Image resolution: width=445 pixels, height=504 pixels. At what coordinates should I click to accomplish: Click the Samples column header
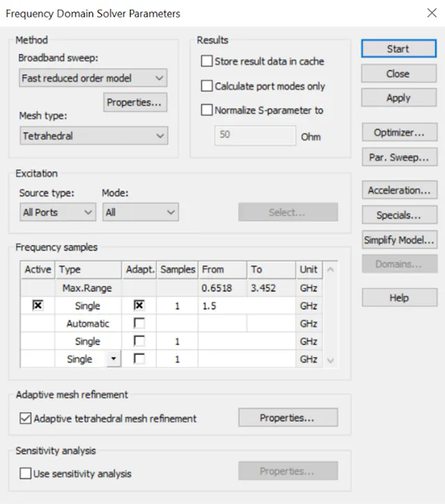(x=177, y=269)
